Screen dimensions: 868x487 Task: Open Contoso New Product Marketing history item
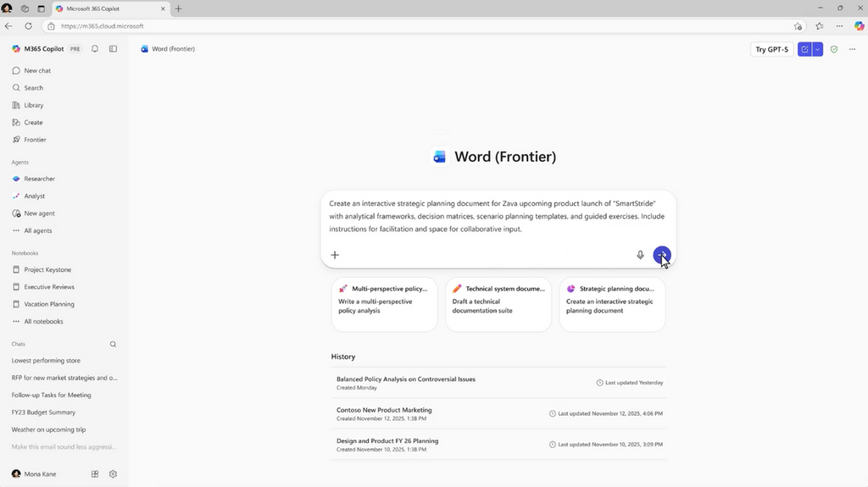498,413
